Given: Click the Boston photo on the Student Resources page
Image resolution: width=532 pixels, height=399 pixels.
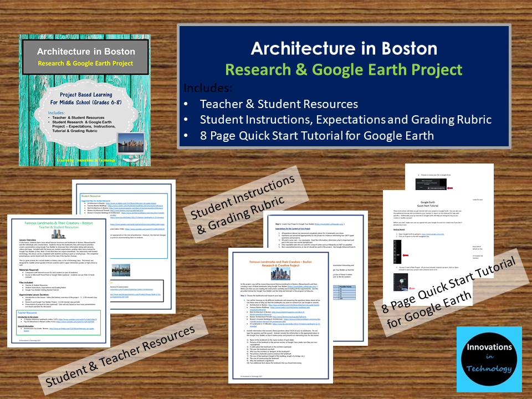Looking at the screenshot, I should (x=120, y=269).
